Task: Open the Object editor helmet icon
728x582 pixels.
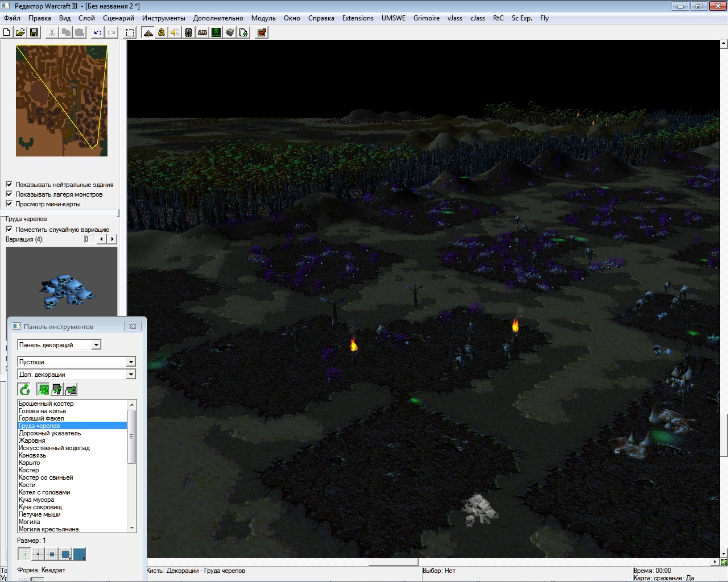Action: click(x=189, y=32)
